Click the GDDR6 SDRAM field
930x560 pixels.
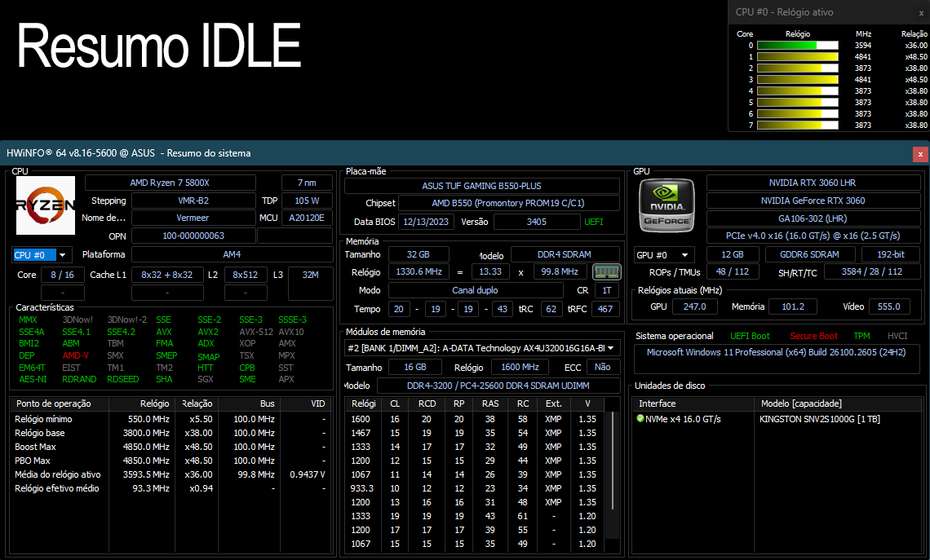point(809,254)
